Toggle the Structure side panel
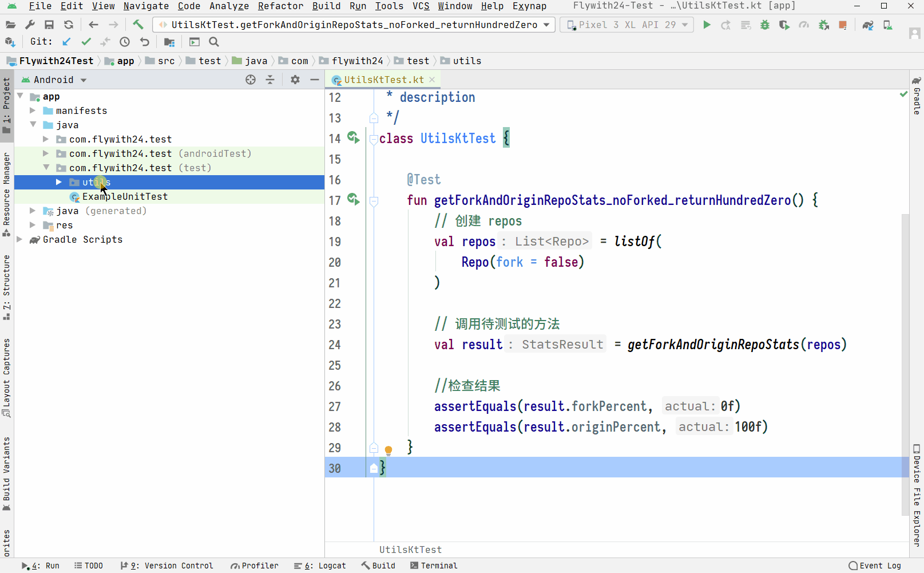924x573 pixels. 6,287
